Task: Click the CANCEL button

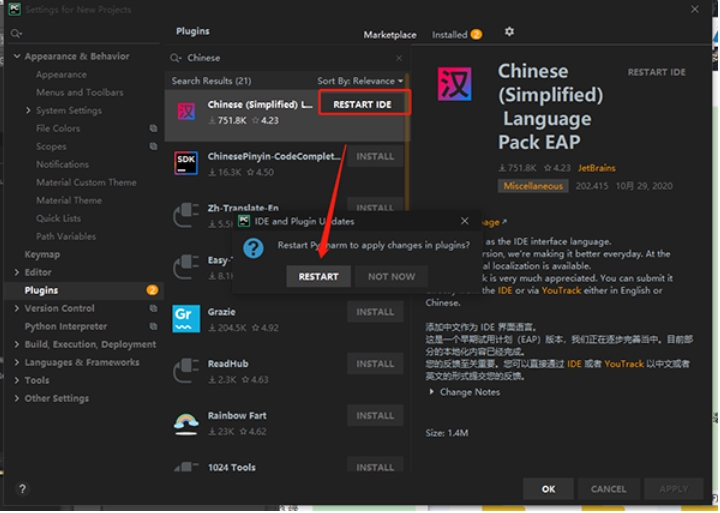Action: pyautogui.click(x=608, y=489)
